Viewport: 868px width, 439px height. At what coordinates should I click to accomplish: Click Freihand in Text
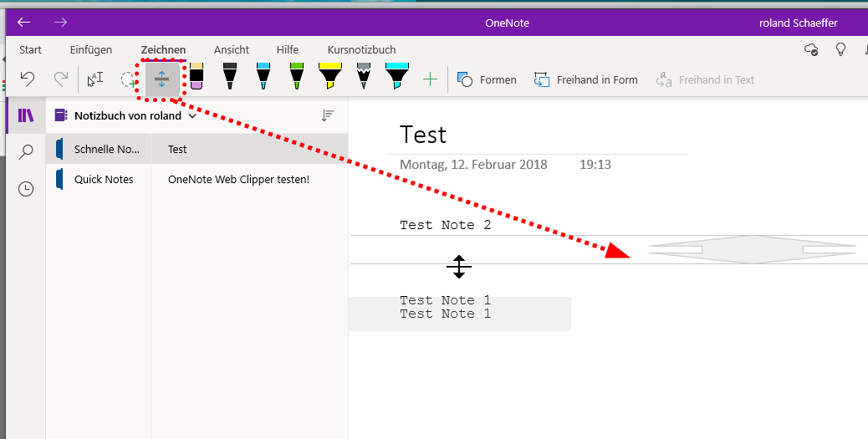coord(705,79)
